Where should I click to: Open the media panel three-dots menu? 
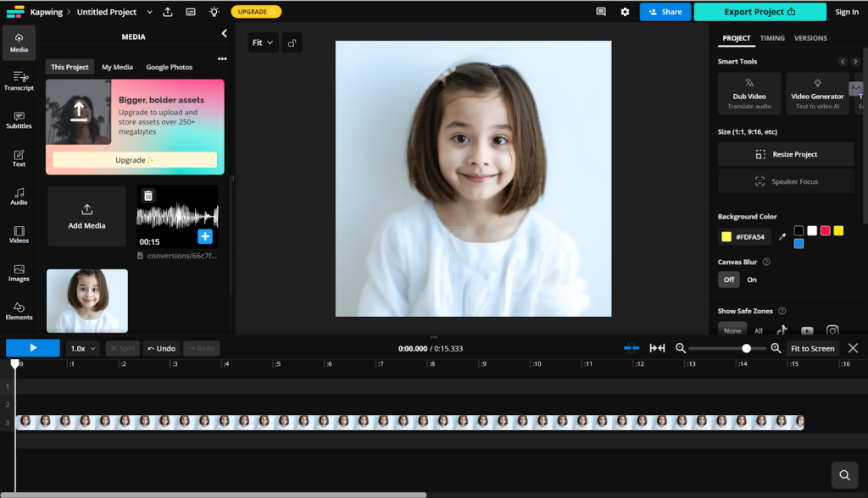coord(222,58)
